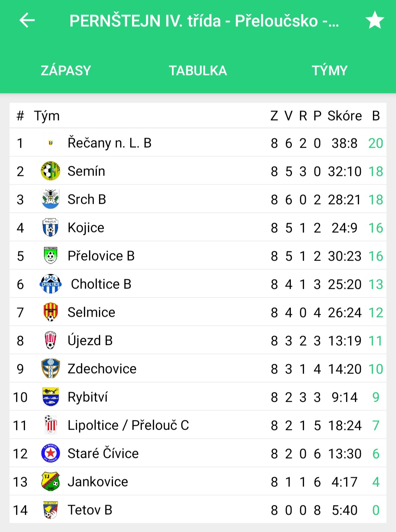Click the Semín club crest

point(51,171)
